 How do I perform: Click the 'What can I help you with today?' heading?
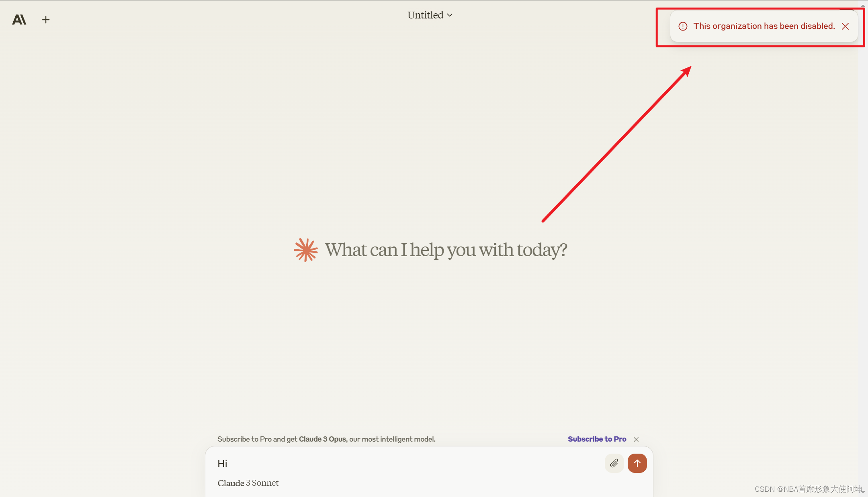[x=446, y=250]
